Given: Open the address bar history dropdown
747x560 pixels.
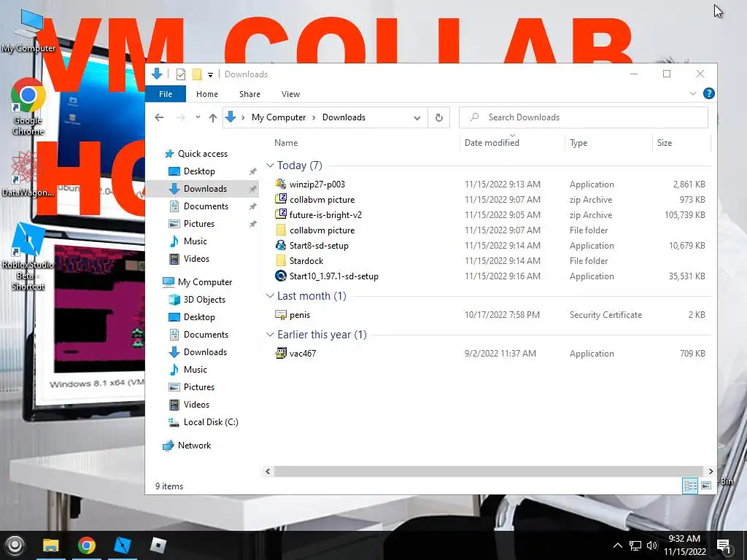Looking at the screenshot, I should coord(417,118).
